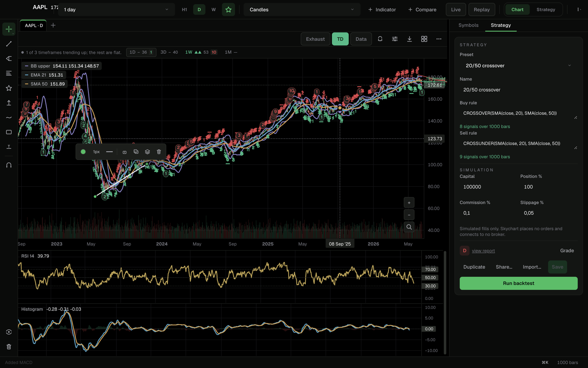Select the wave curve drawing tool

pyautogui.click(x=9, y=117)
